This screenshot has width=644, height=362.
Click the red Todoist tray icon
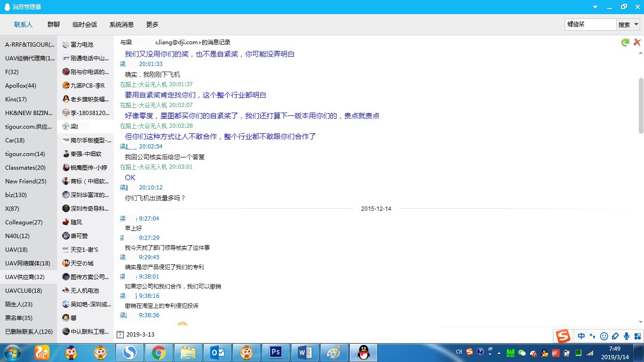pos(555,353)
